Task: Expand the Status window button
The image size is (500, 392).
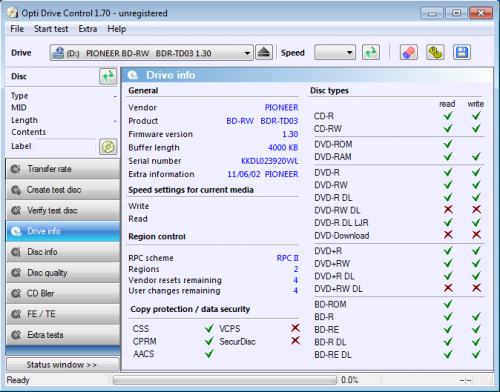Action: [63, 364]
